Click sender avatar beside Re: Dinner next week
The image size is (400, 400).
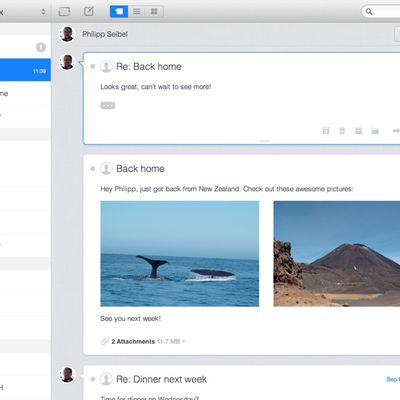(x=67, y=375)
